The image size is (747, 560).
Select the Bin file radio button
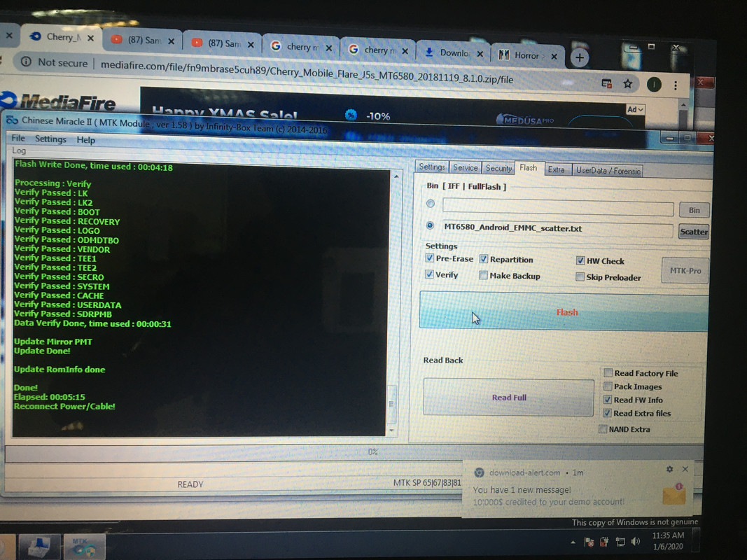(x=431, y=203)
